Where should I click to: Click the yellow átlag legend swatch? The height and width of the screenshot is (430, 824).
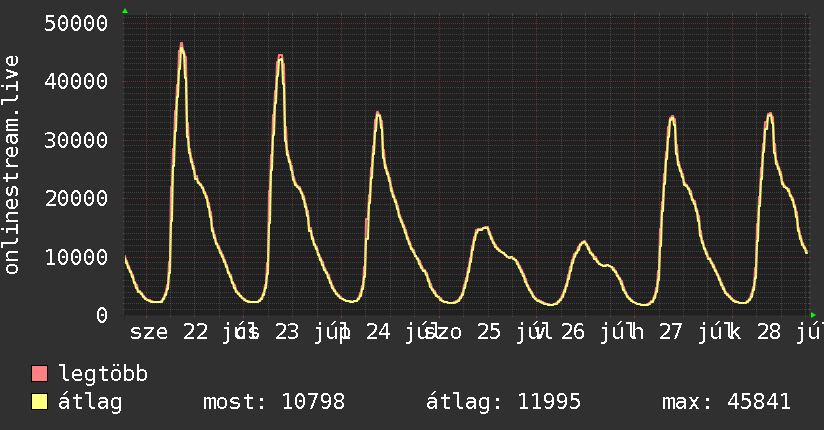pos(39,401)
